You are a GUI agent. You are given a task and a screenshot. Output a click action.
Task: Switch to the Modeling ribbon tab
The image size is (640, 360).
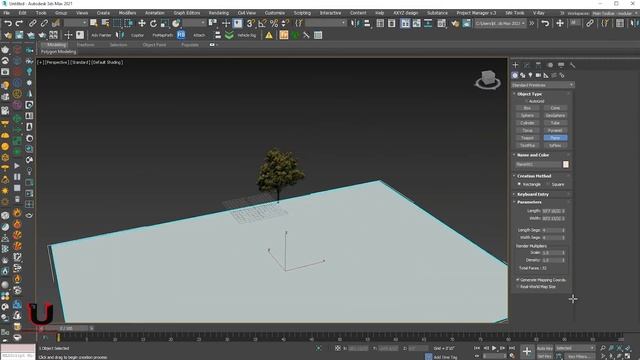click(x=56, y=45)
